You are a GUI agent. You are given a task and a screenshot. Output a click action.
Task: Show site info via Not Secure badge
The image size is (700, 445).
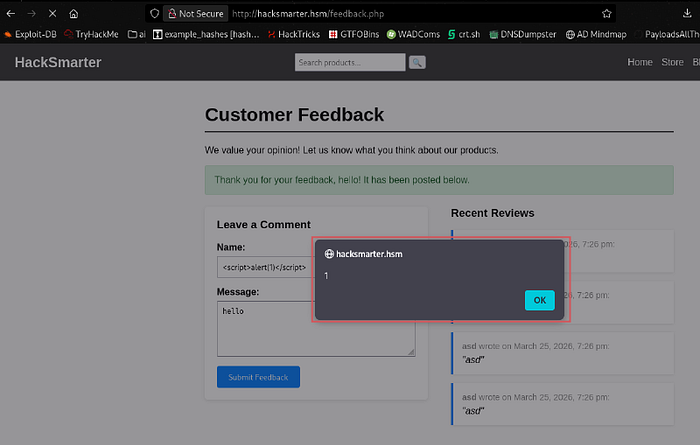(x=196, y=14)
